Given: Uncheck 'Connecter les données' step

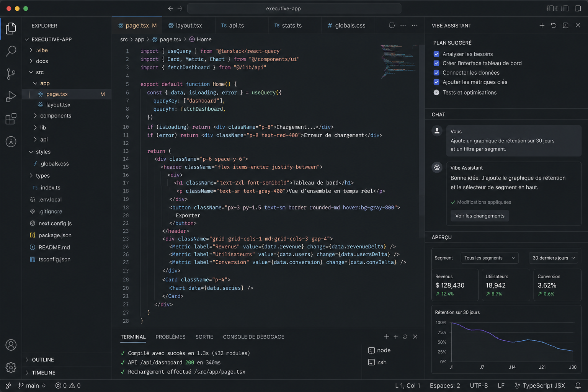Looking at the screenshot, I should [x=436, y=72].
